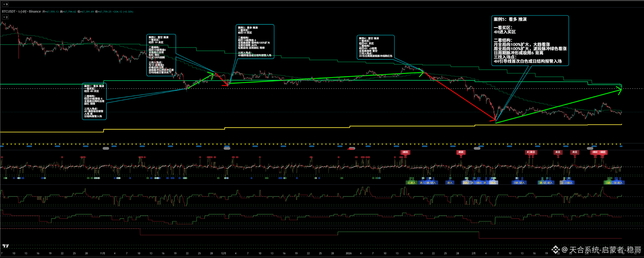Select the 案例3 看多 annotation callout

click(x=255, y=42)
